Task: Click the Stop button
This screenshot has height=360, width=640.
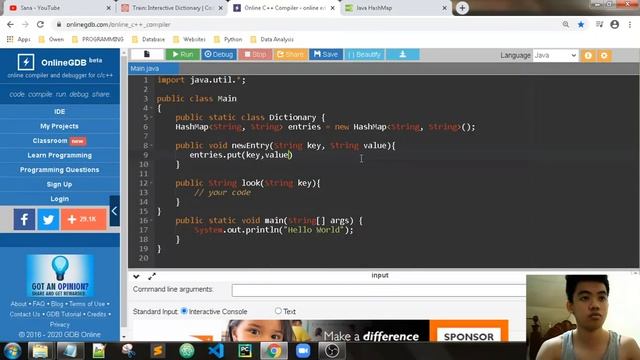Action: 255,54
